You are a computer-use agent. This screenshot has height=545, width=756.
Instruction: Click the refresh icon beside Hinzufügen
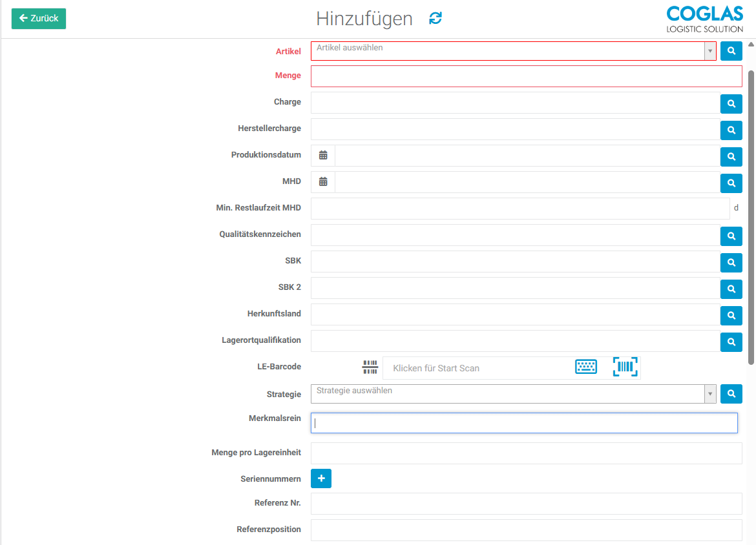click(435, 19)
